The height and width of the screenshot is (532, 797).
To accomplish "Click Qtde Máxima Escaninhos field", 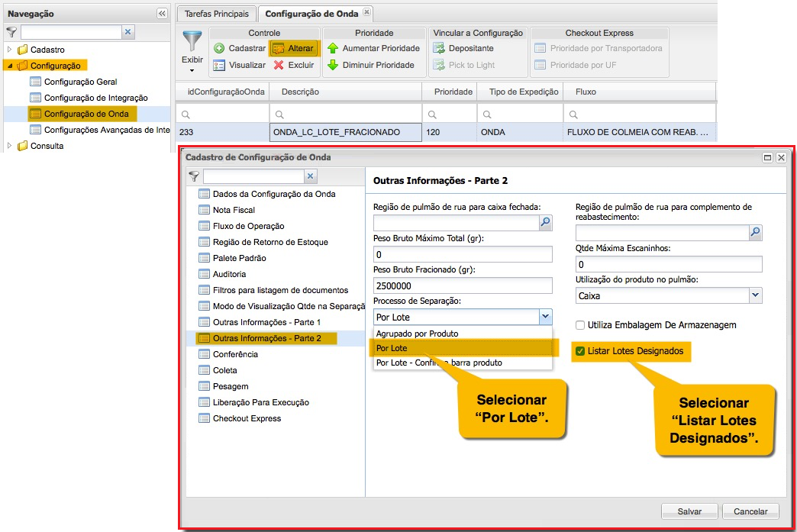I will pyautogui.click(x=669, y=265).
